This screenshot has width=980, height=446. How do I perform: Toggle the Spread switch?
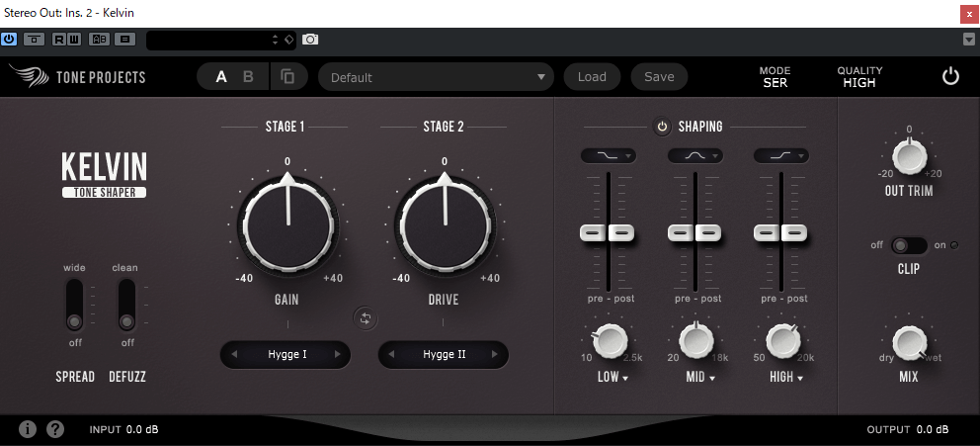tap(74, 305)
